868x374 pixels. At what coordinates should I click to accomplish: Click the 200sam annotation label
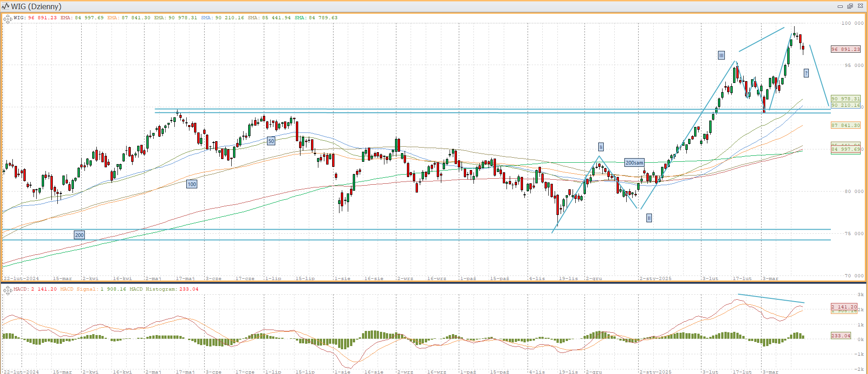pos(634,163)
